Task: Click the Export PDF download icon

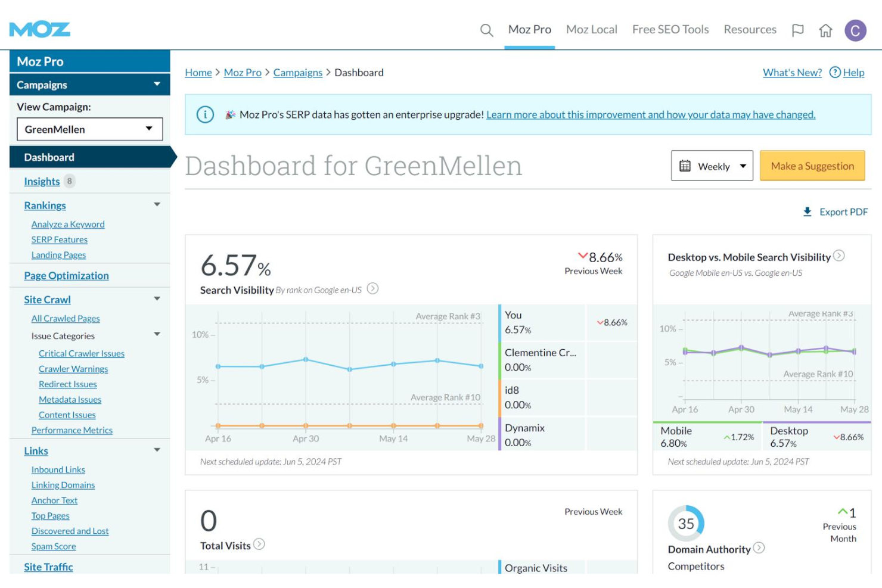Action: click(x=808, y=211)
